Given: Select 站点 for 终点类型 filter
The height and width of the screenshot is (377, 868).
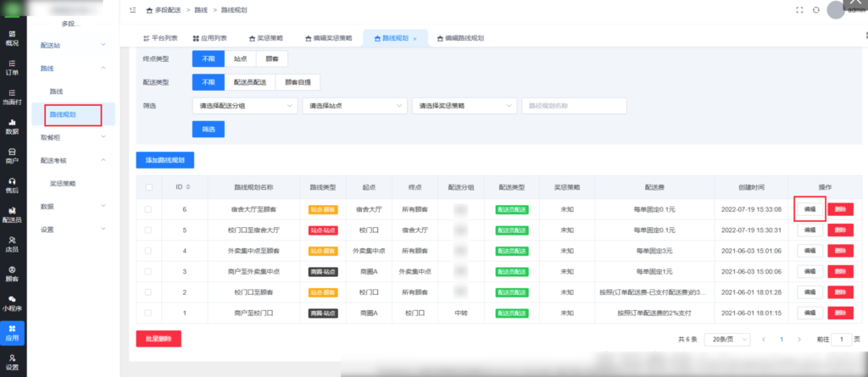Looking at the screenshot, I should 240,58.
